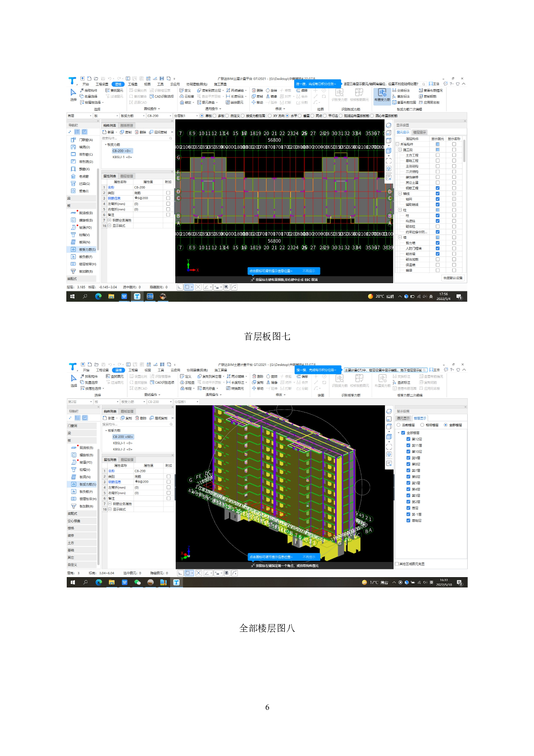Viewport: 534px width, 756px height.
Task: Switch to 图元显示 tab in lower panel
Action: tap(403, 418)
